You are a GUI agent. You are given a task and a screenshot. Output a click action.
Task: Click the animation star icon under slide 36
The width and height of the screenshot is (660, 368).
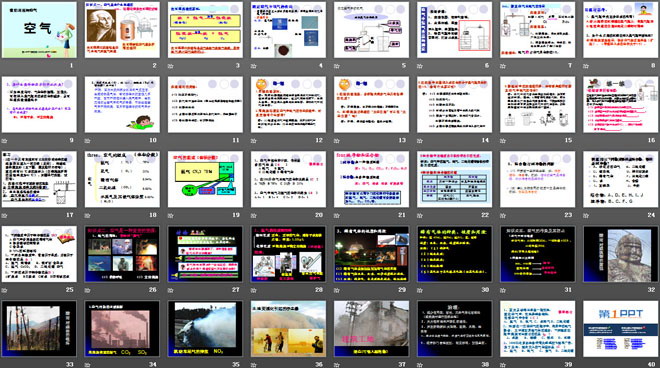coord(253,365)
